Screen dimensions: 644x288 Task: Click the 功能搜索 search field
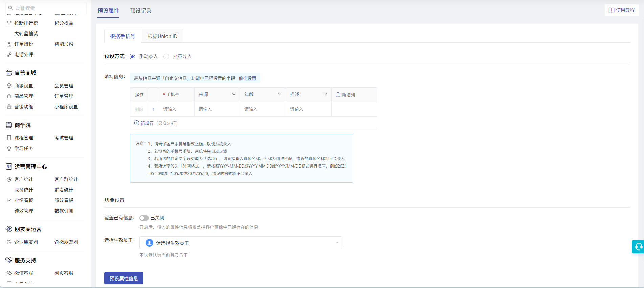click(x=46, y=8)
